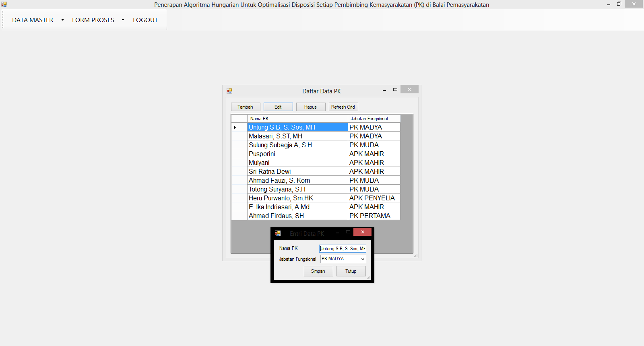Click the Daftar Data PK window icon

coord(229,91)
